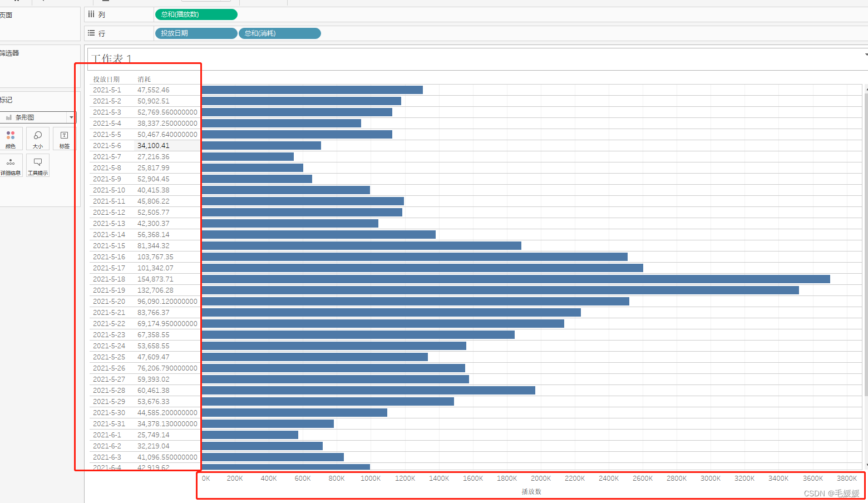Click the 3800K axis tick label

[x=847, y=479]
